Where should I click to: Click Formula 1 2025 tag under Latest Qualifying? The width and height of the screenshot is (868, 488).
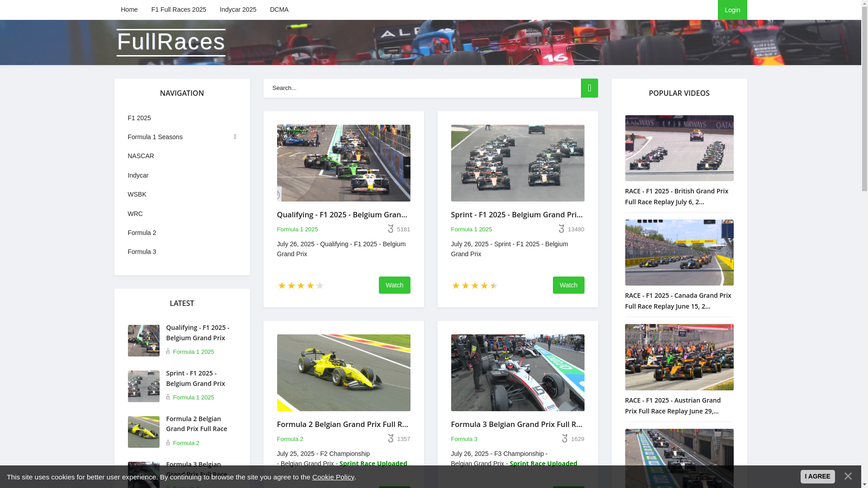coord(193,352)
